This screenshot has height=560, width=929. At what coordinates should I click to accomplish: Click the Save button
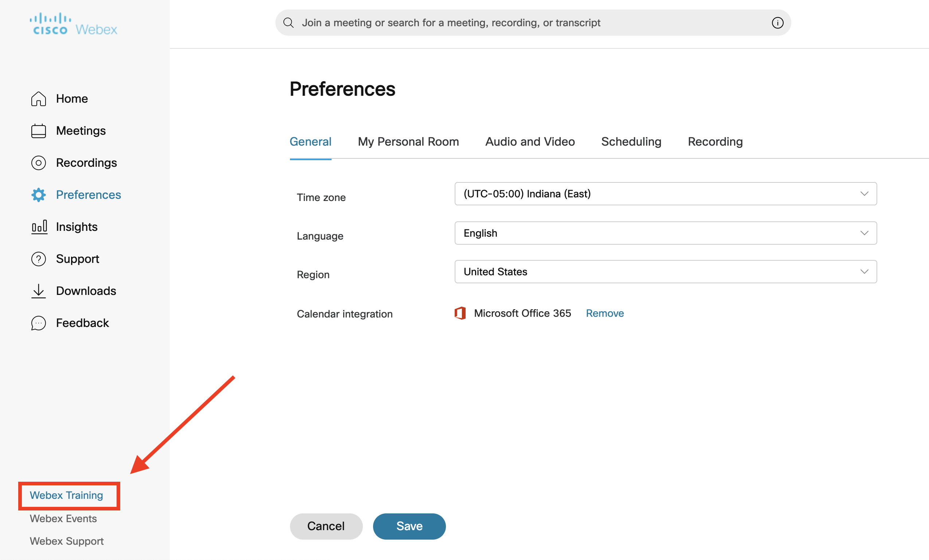409,526
